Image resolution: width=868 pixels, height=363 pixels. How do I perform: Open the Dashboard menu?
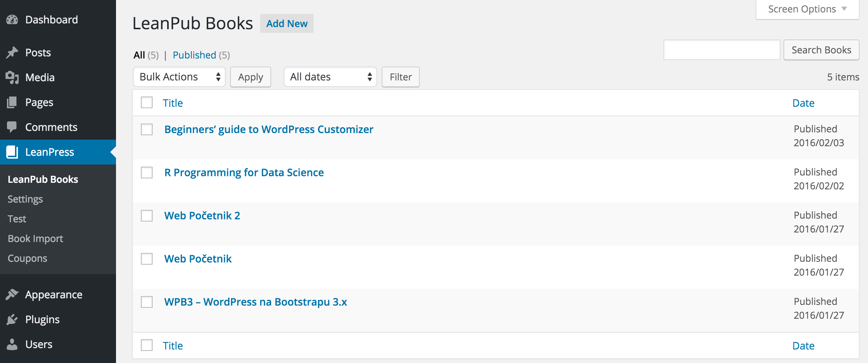coord(58,20)
